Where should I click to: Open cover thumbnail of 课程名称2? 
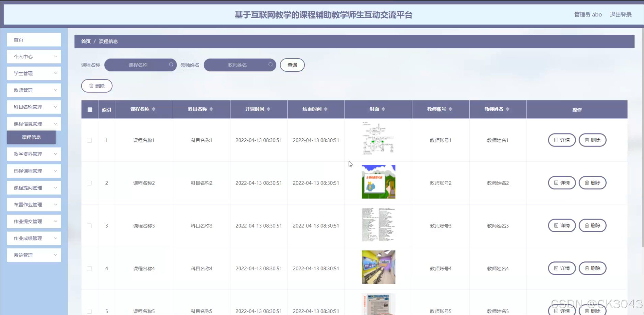379,182
